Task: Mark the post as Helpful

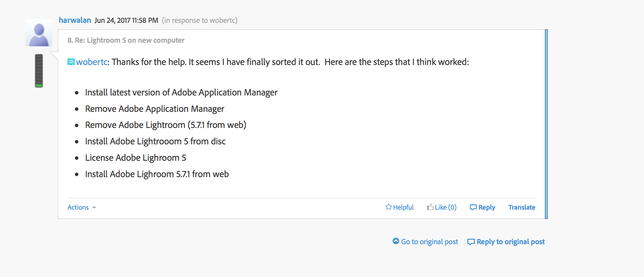Action: 403,207
